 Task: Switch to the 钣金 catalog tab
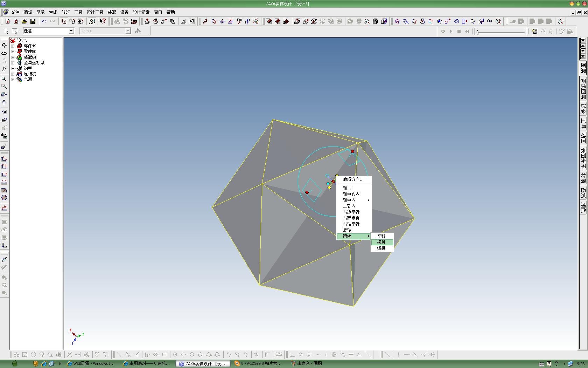coord(583,109)
